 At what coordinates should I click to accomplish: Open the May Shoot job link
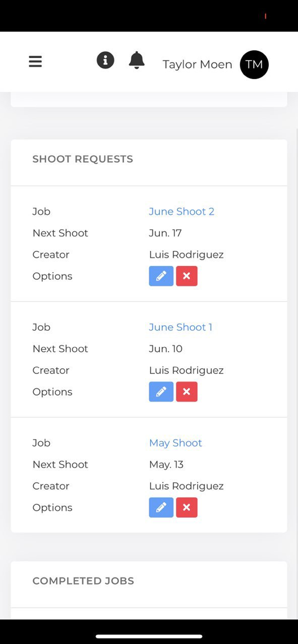coord(175,443)
